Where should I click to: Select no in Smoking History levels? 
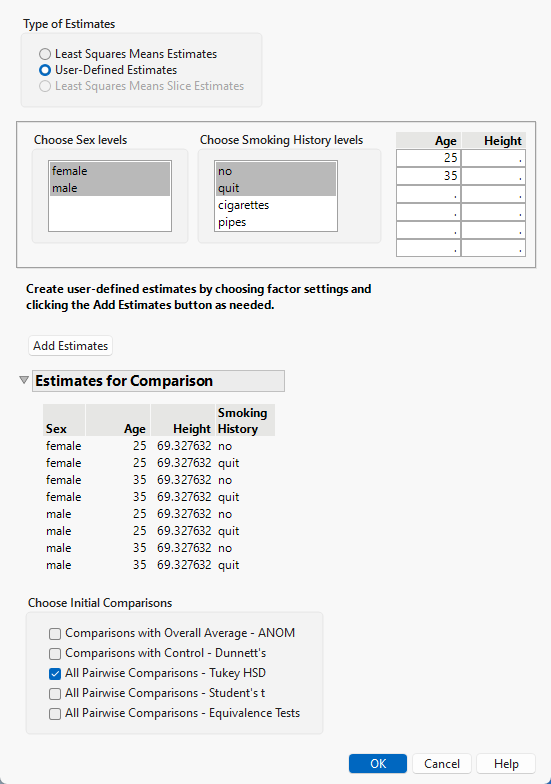coord(276,171)
